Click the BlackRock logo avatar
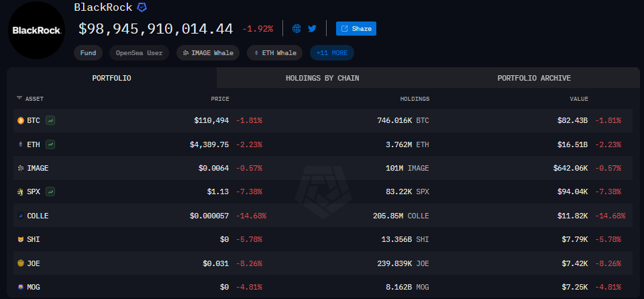The width and height of the screenshot is (644, 299). (x=36, y=30)
